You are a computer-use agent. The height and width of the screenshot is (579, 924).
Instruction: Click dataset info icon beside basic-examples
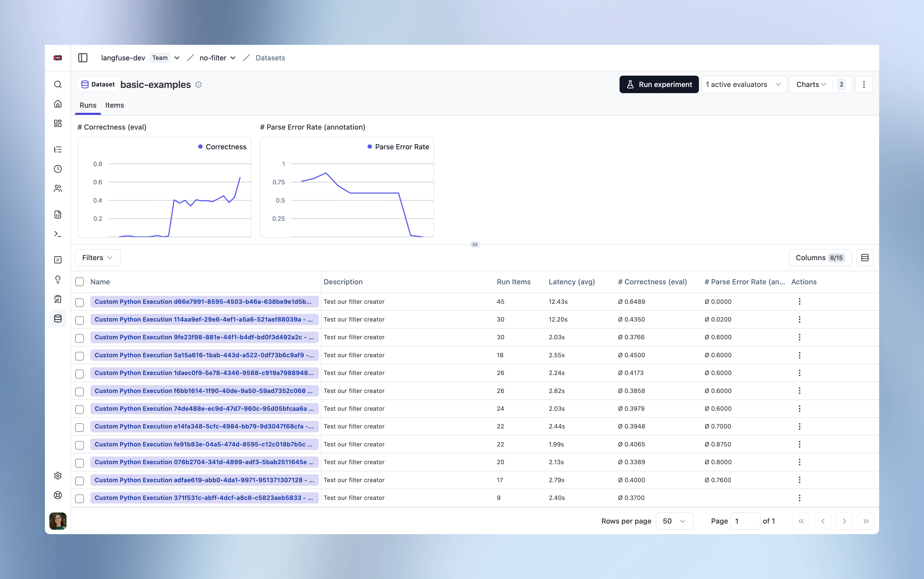[198, 85]
